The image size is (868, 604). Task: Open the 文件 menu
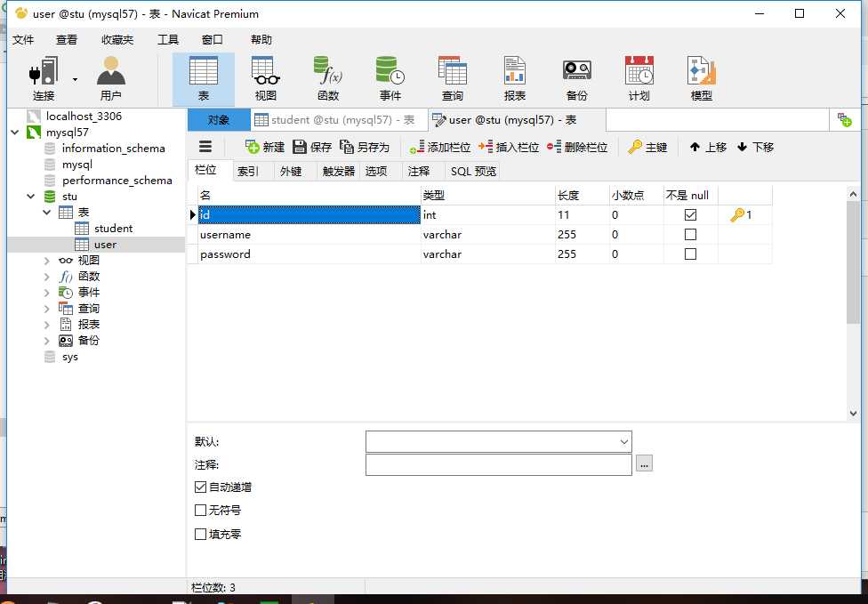[x=23, y=40]
